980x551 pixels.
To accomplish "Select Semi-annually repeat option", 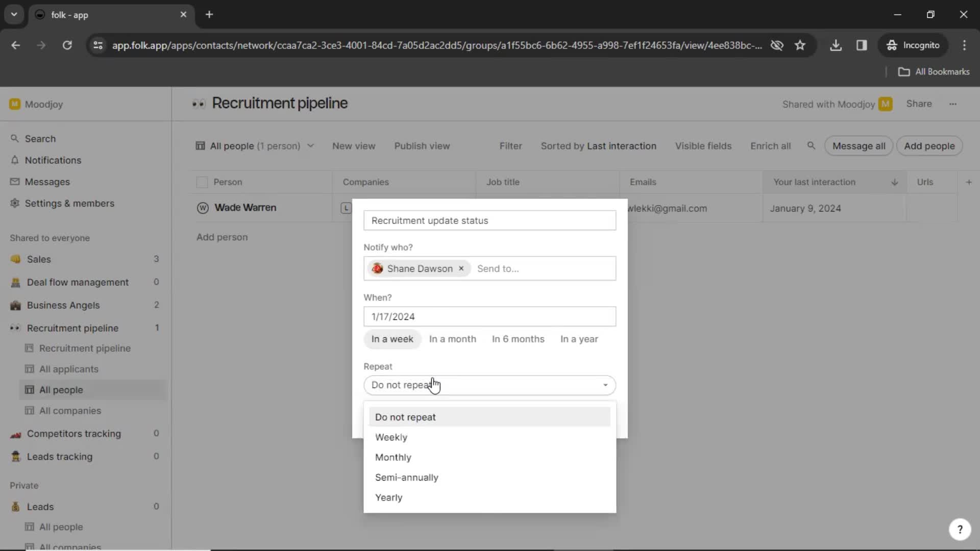I will click(x=406, y=477).
